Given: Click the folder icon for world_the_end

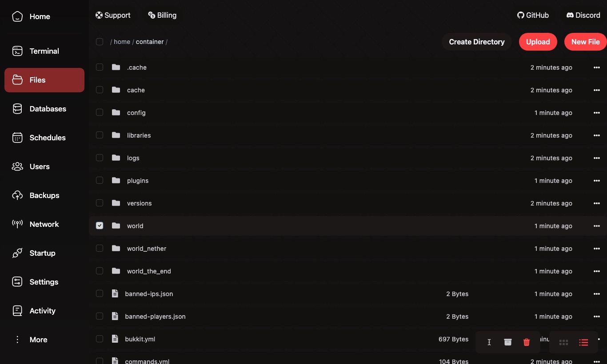Looking at the screenshot, I should pyautogui.click(x=116, y=271).
